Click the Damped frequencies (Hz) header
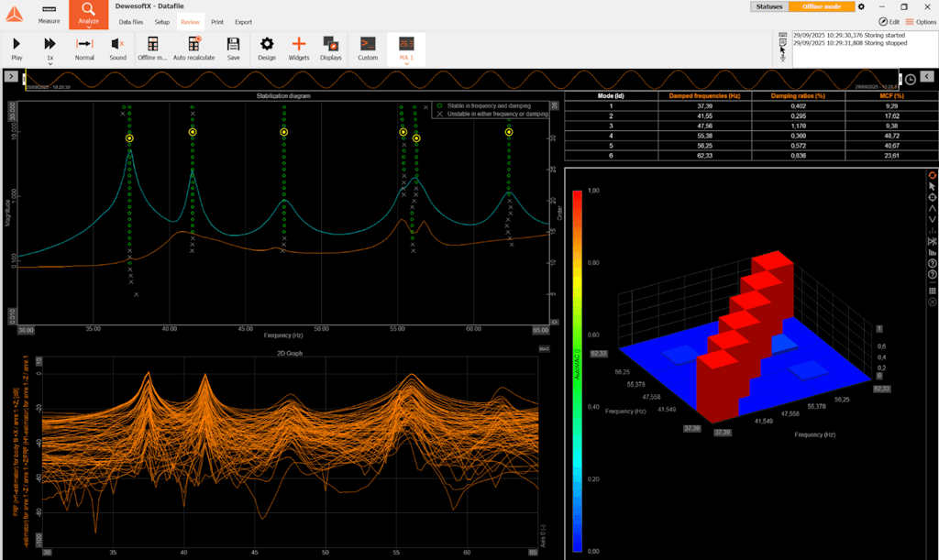Viewport: 939px width, 560px height. pos(704,95)
